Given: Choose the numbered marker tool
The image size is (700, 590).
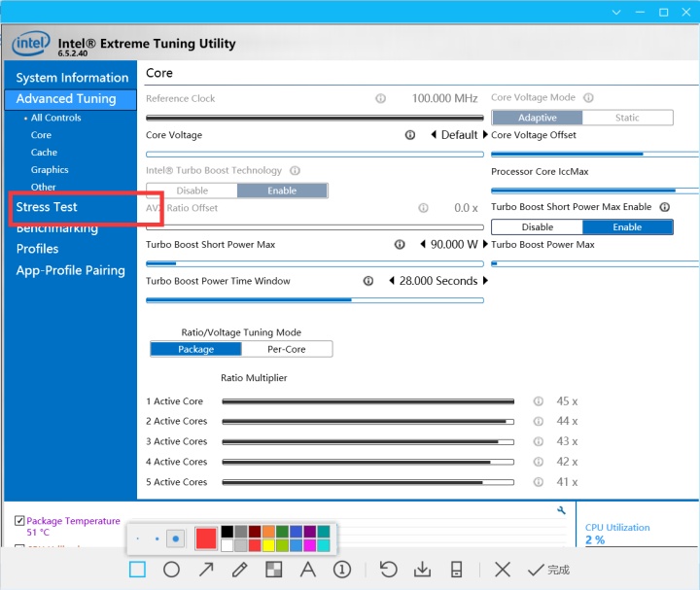Looking at the screenshot, I should (x=342, y=570).
